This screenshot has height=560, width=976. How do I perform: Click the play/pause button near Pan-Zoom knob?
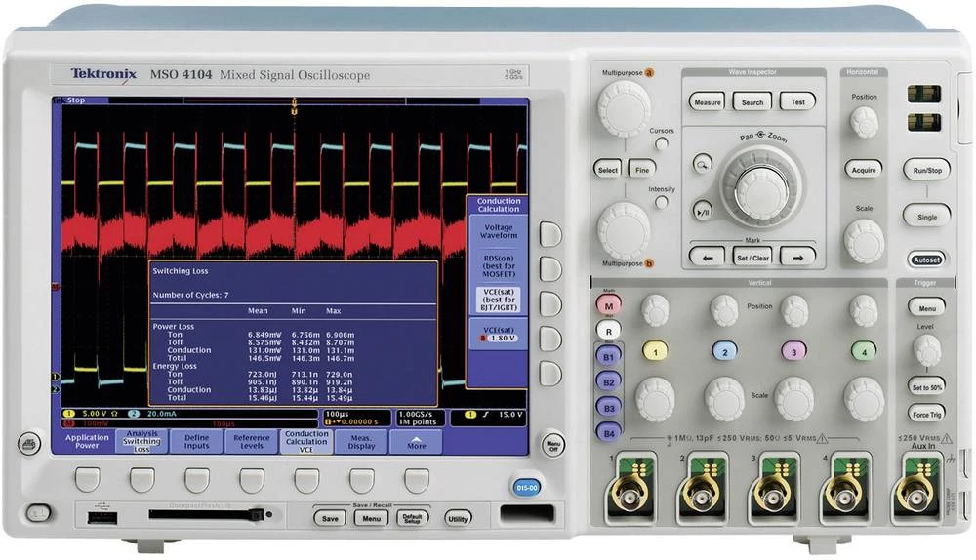(x=703, y=211)
